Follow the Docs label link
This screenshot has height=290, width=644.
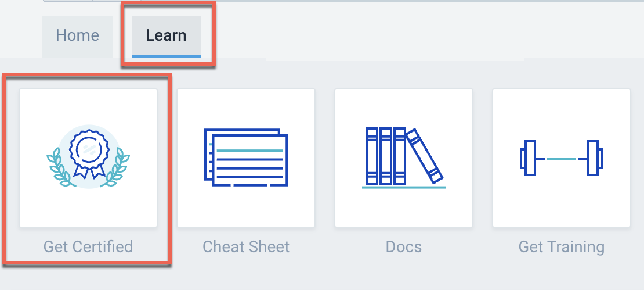point(404,246)
